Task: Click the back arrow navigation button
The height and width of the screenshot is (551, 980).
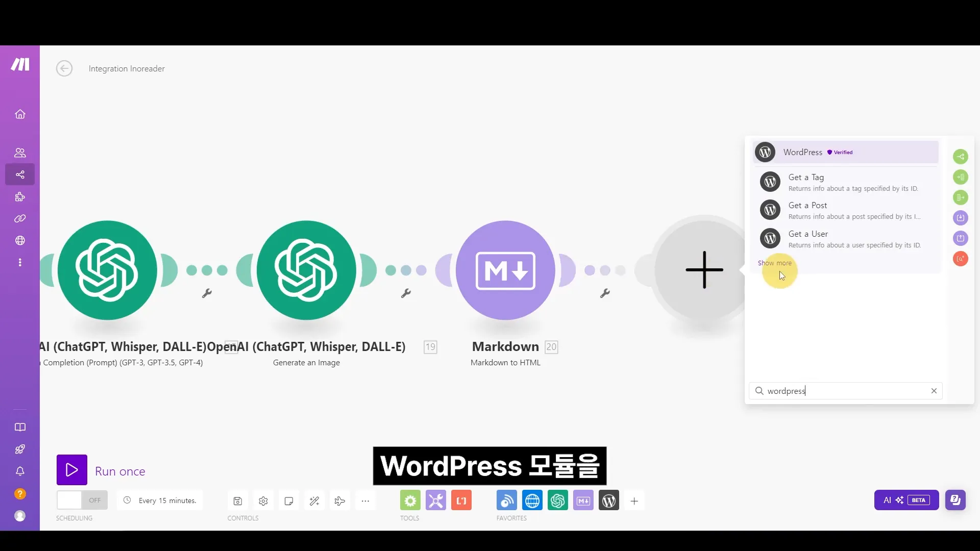Action: click(x=64, y=69)
